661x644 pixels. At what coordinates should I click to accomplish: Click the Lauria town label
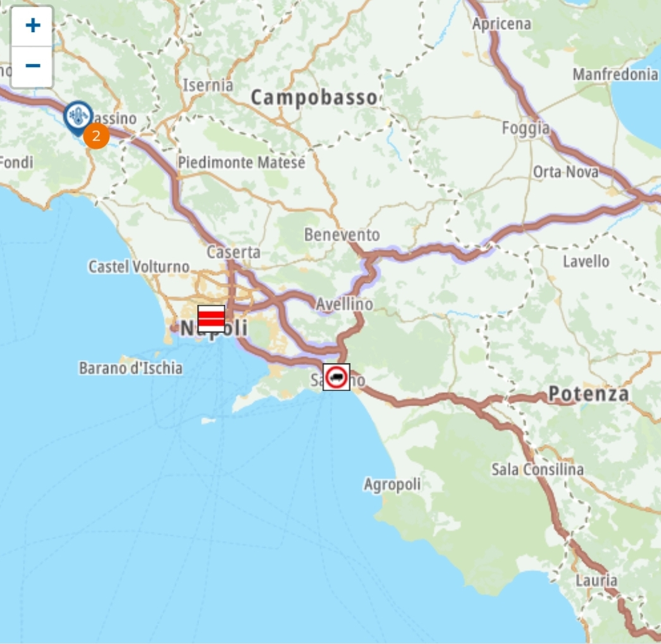596,580
